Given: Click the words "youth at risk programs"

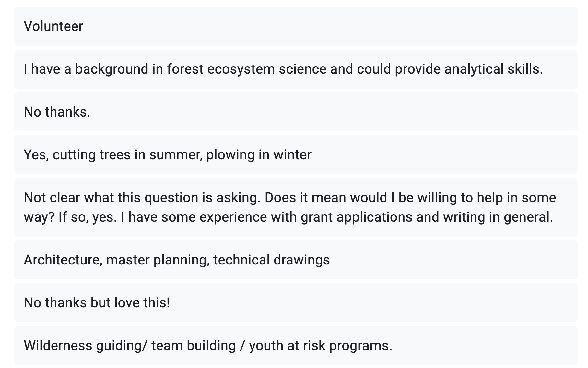Looking at the screenshot, I should 320,346.
